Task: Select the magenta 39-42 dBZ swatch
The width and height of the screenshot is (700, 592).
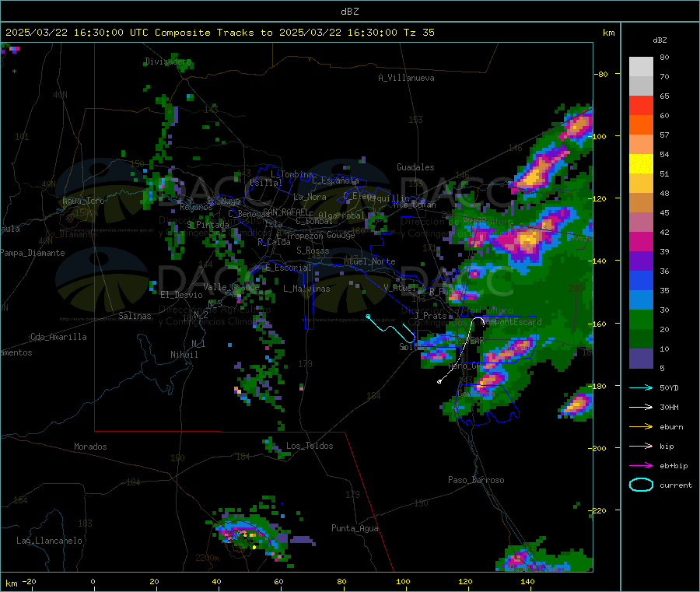Action: coord(641,241)
